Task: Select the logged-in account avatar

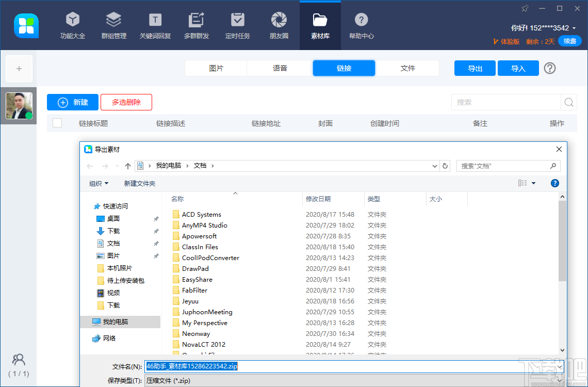Action: tap(19, 106)
